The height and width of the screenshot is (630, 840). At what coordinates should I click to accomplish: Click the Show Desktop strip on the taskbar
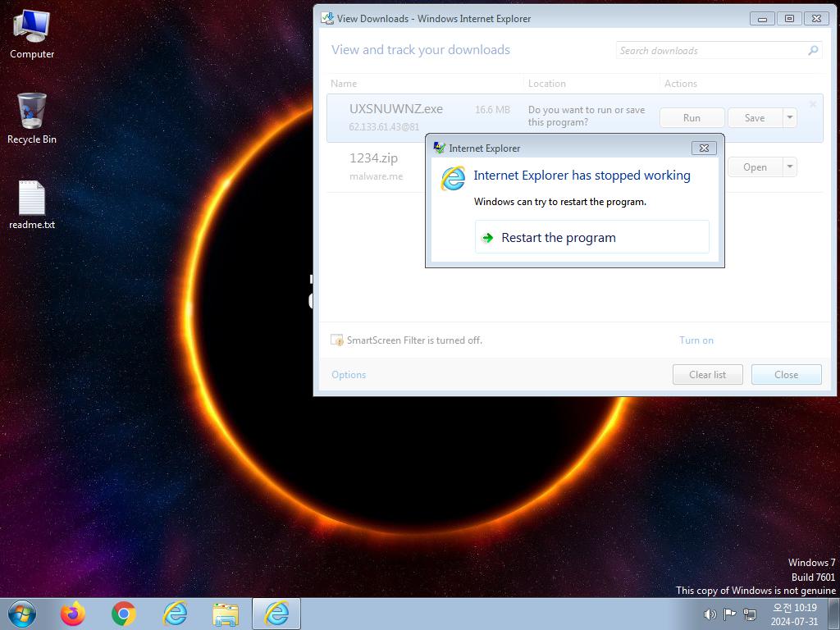(834, 614)
